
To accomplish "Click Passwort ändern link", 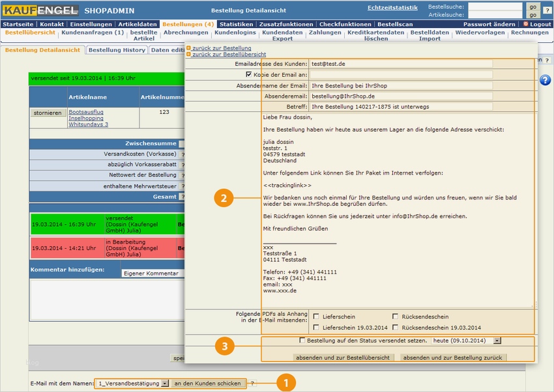I will pyautogui.click(x=489, y=24).
